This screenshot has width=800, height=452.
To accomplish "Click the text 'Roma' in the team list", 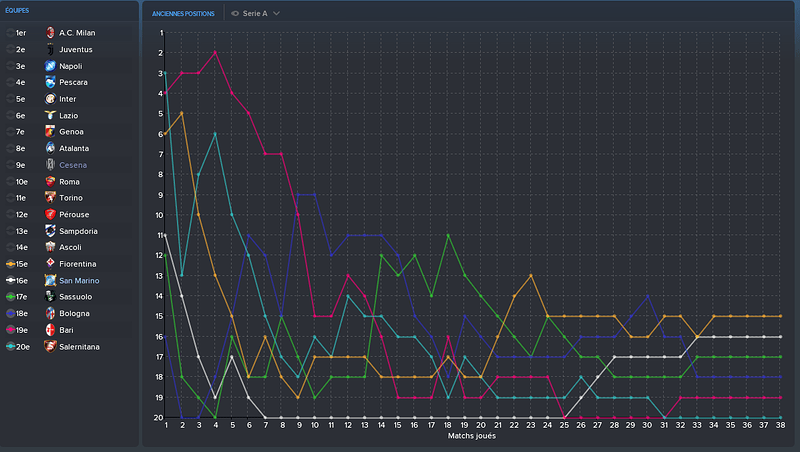I will pos(69,182).
